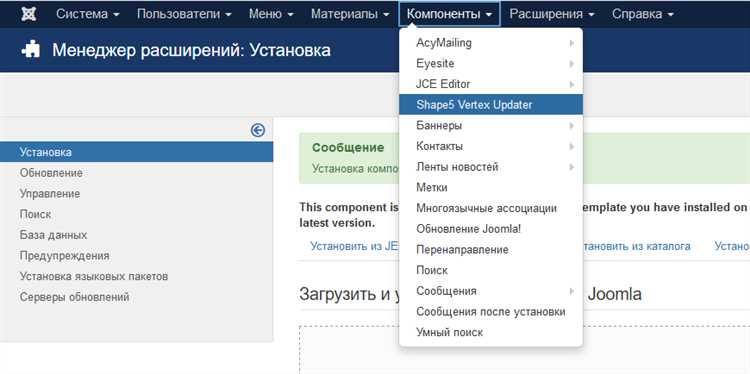Select Метки in components menu

point(491,187)
